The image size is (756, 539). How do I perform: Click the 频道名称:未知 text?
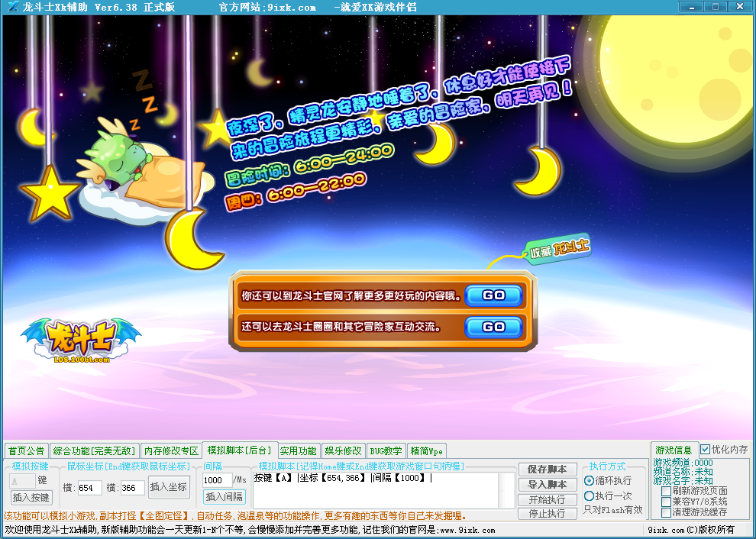(x=683, y=472)
